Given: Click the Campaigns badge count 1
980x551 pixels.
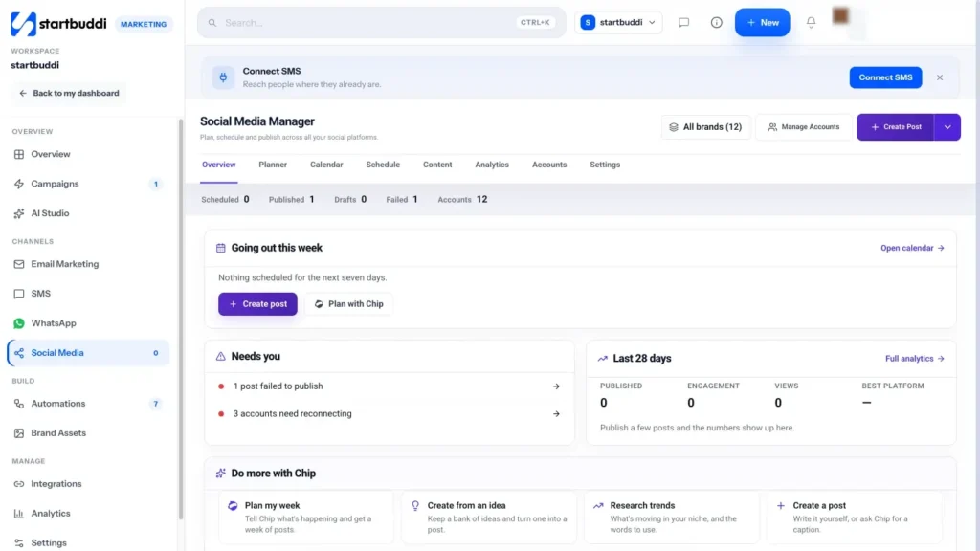Looking at the screenshot, I should click(x=156, y=185).
